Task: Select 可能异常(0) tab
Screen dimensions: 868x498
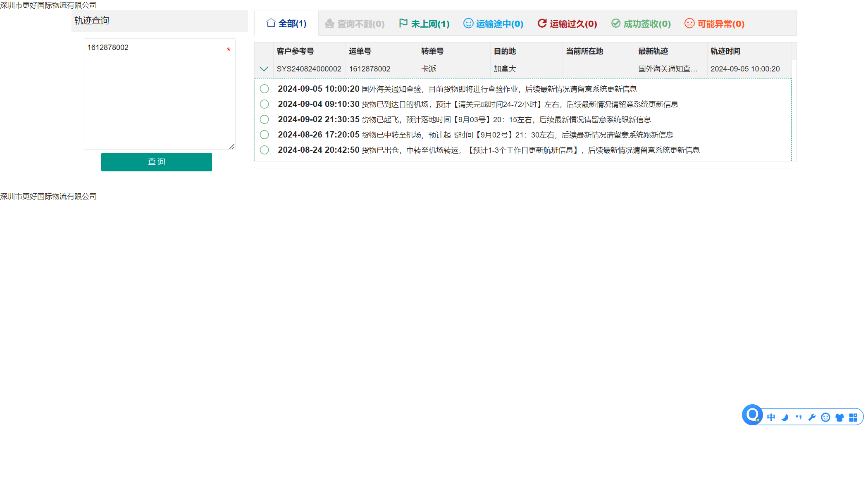Action: click(715, 24)
